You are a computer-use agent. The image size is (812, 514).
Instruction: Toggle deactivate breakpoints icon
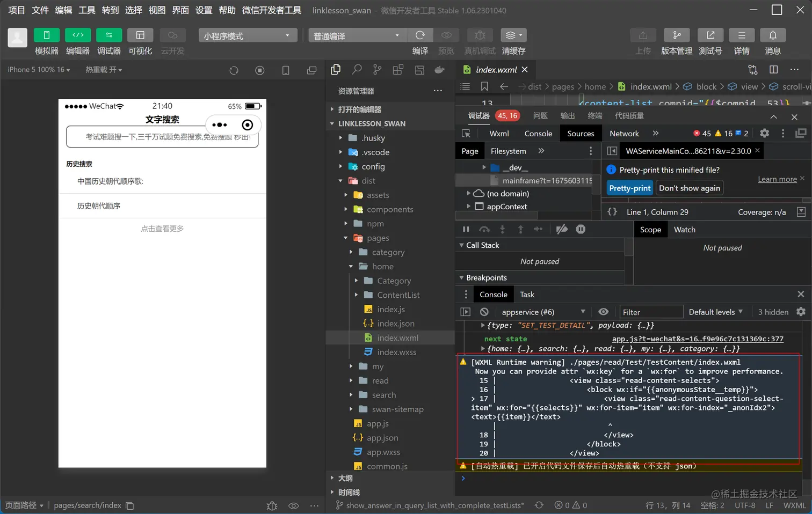pos(562,230)
